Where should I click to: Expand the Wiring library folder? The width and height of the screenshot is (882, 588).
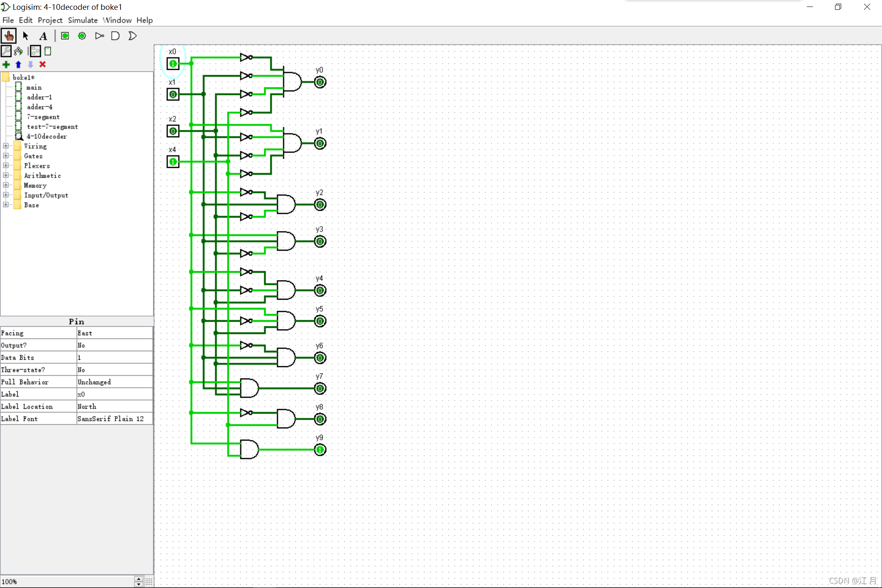(x=6, y=146)
